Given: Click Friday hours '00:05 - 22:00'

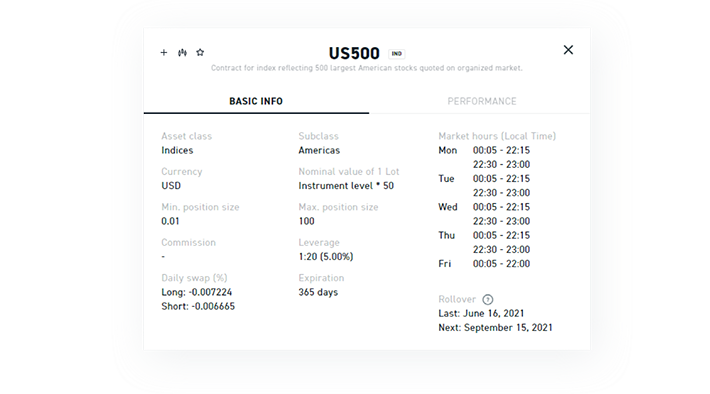Looking at the screenshot, I should (x=501, y=264).
